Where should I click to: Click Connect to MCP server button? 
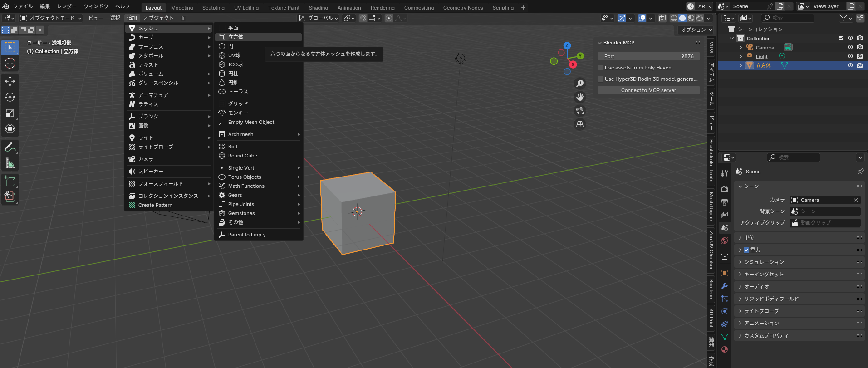[648, 90]
